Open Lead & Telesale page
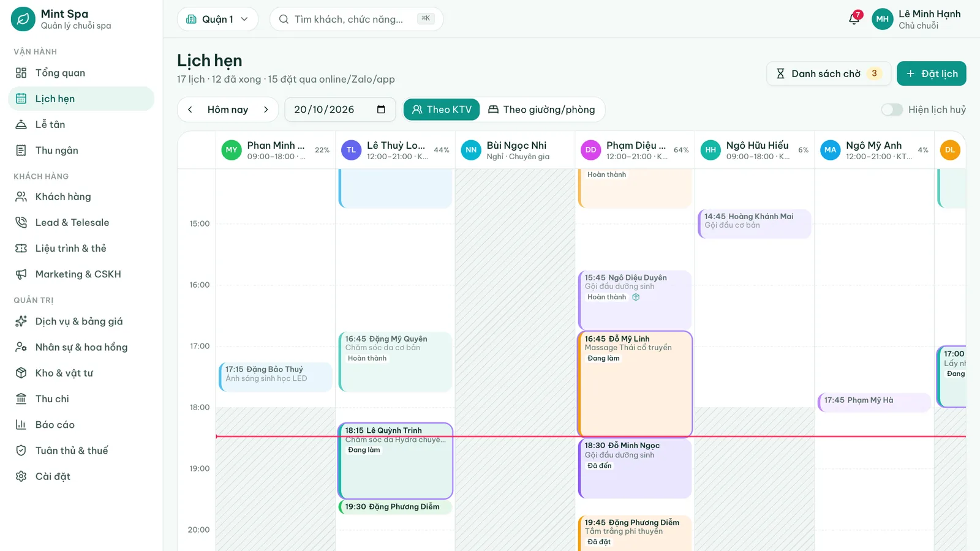 [81, 222]
